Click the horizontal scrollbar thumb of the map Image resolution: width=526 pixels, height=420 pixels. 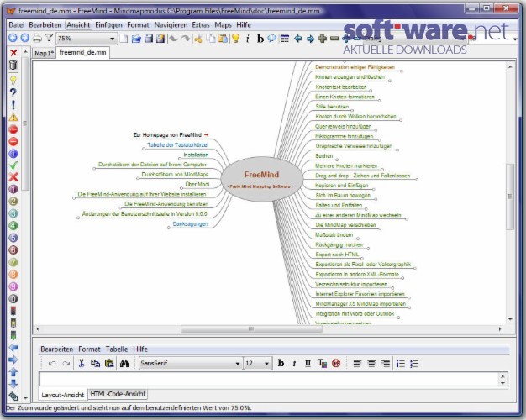[251, 329]
